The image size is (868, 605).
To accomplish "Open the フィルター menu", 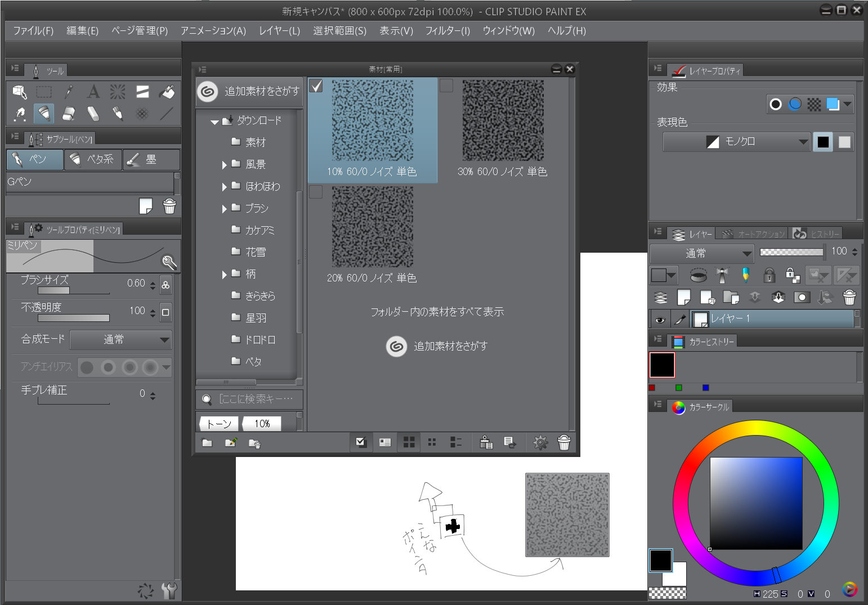I will (x=447, y=30).
